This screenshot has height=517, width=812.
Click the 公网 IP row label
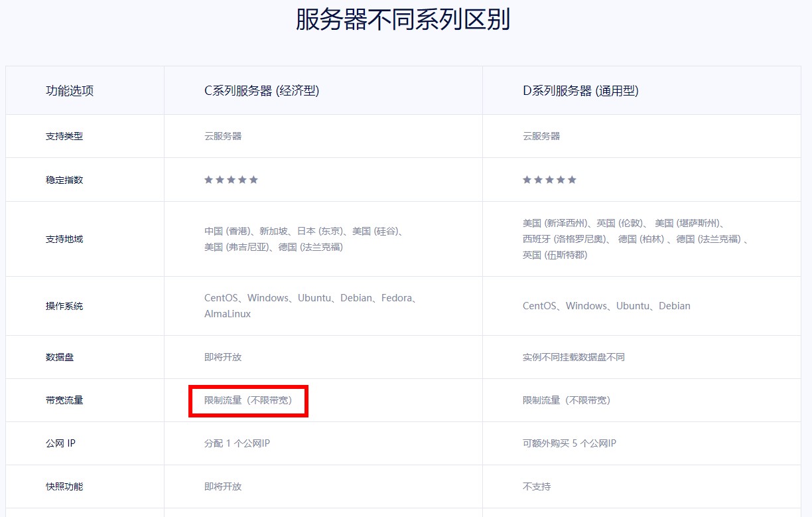61,443
